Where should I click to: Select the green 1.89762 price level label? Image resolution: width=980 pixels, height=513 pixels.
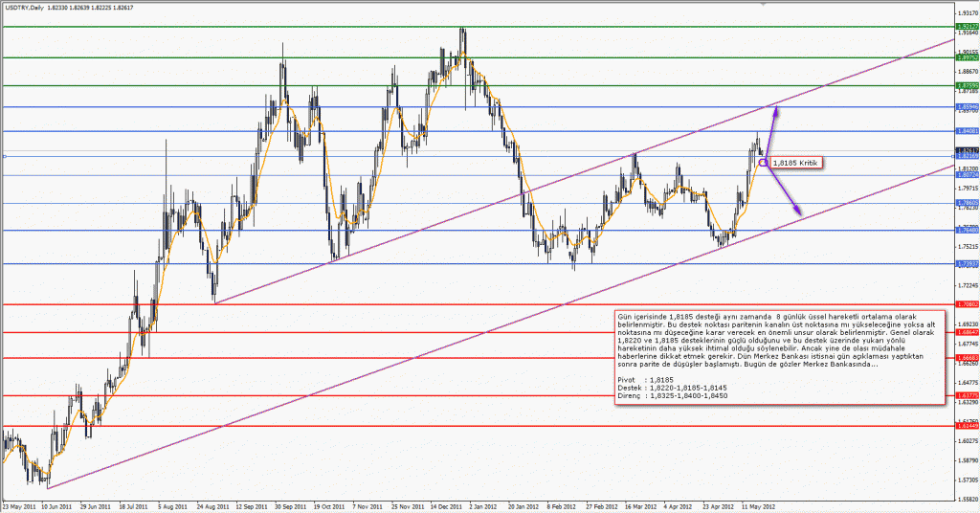(967, 57)
